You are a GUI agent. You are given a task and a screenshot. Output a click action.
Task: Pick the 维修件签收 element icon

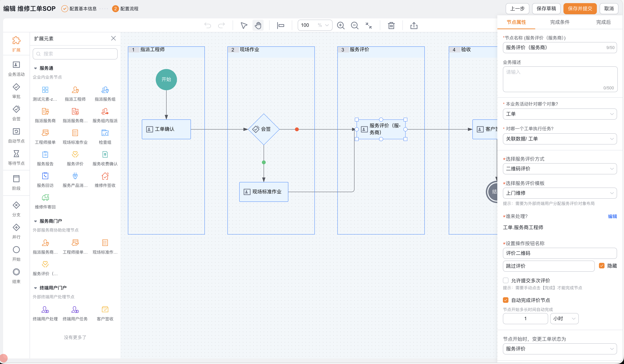[x=105, y=176]
